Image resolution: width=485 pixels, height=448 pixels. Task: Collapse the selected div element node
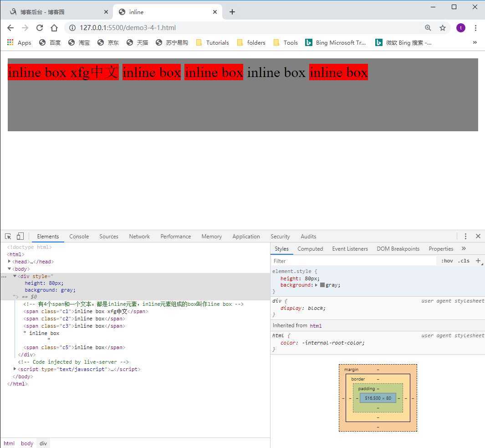point(15,276)
